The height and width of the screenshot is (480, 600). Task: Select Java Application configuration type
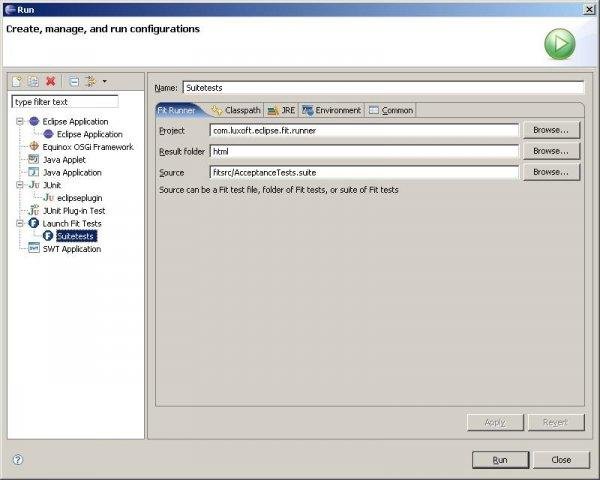click(x=72, y=173)
